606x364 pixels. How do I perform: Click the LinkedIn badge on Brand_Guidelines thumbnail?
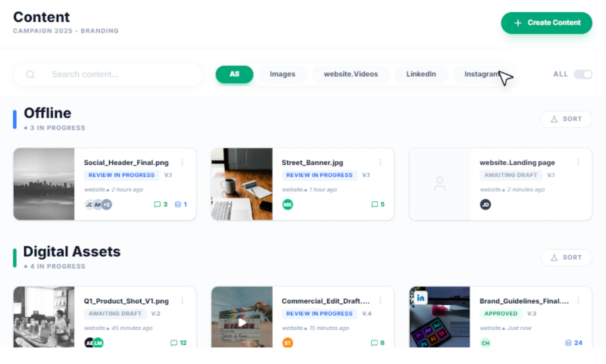(421, 298)
